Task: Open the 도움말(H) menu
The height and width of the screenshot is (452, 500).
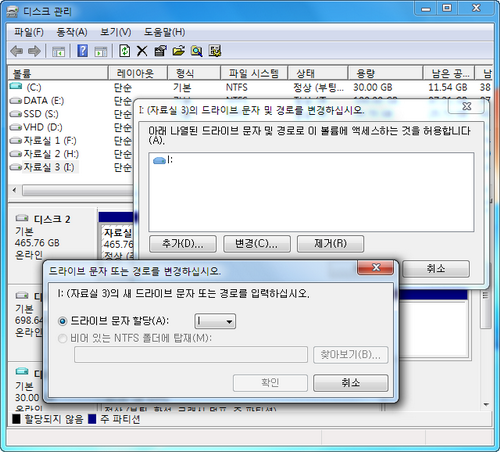Action: pos(164,32)
